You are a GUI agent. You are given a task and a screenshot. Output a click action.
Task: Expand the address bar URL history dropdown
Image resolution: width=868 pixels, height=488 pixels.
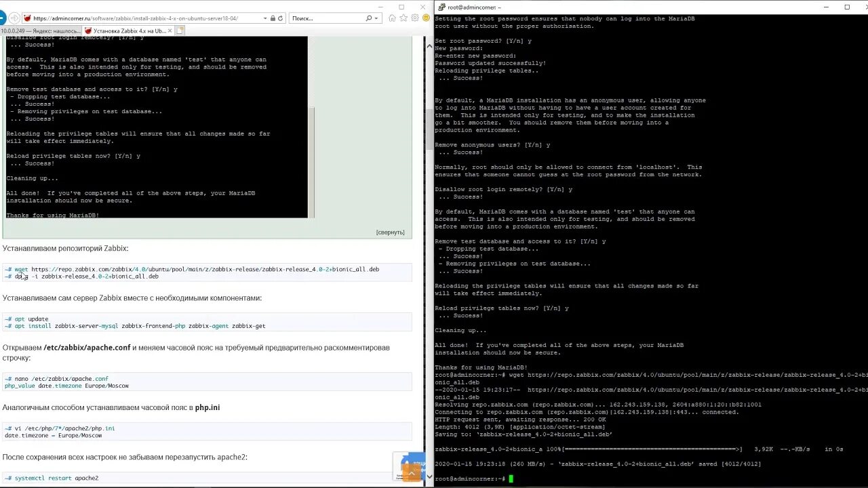click(x=265, y=18)
